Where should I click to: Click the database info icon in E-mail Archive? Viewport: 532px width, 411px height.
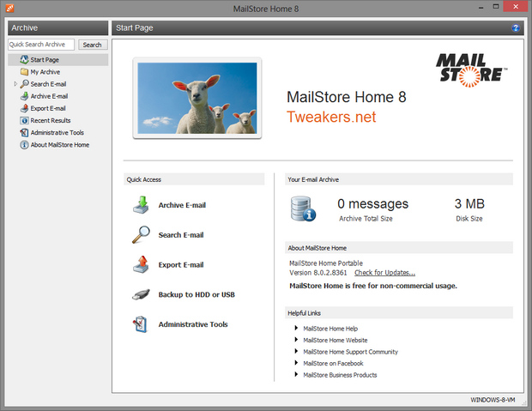(303, 209)
